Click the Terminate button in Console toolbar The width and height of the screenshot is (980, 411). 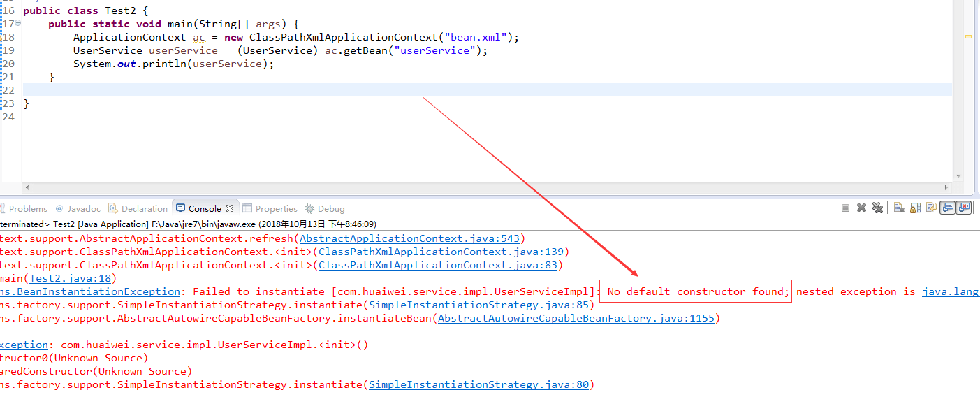[845, 208]
